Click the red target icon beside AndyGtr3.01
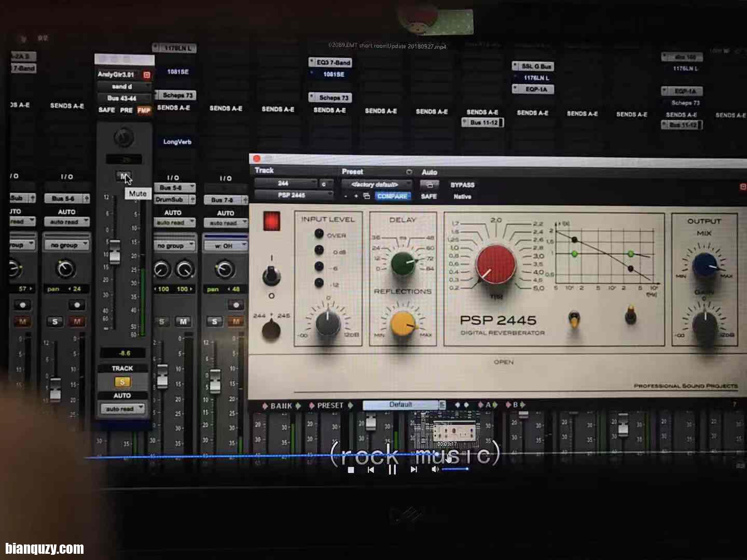 146,75
